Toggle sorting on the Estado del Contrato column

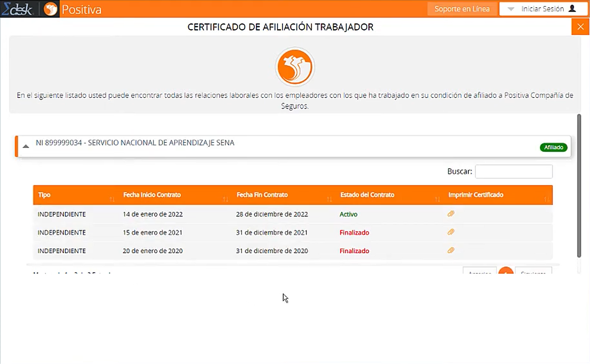click(437, 198)
